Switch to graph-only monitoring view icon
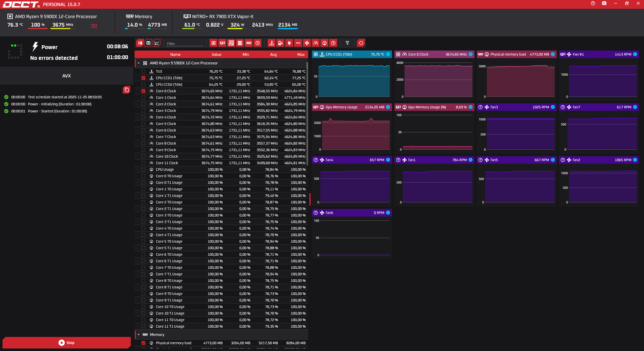 pos(157,43)
